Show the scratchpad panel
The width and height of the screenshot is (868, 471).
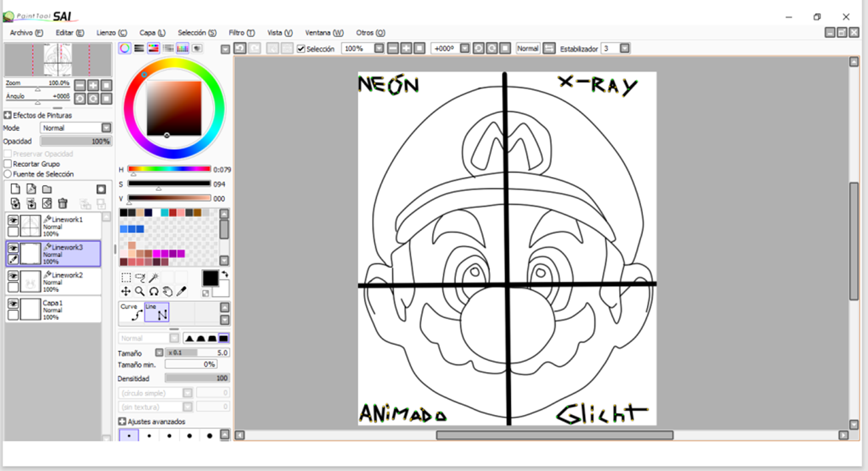click(198, 48)
